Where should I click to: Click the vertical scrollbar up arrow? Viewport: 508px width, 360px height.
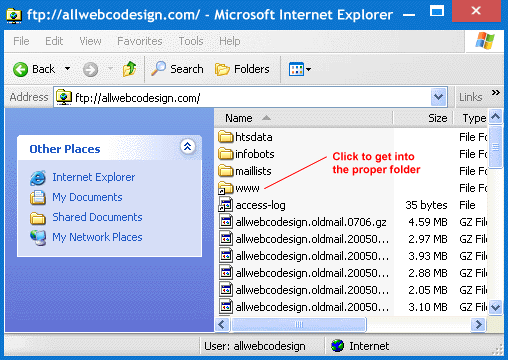click(x=496, y=117)
